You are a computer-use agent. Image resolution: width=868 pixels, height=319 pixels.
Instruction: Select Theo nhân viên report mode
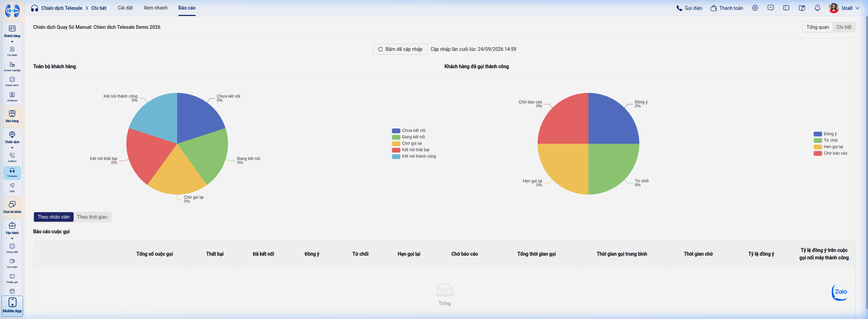54,217
